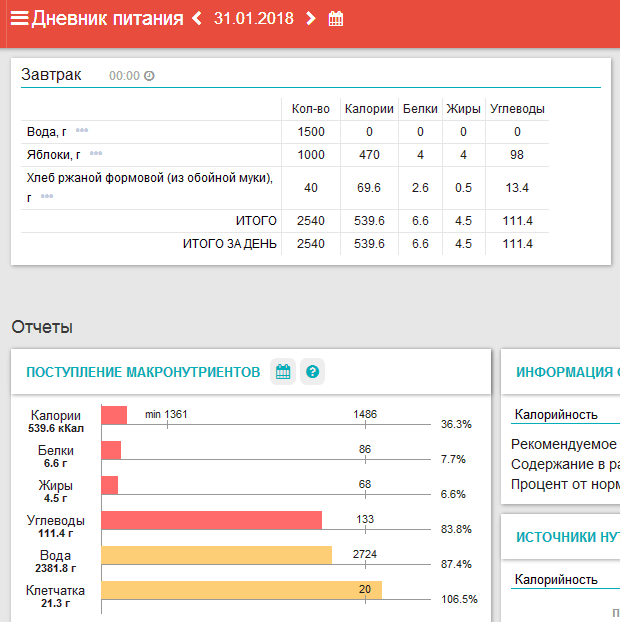Select Калорийность tab in nutrient sources panel
Image resolution: width=620 pixels, height=622 pixels.
556,579
